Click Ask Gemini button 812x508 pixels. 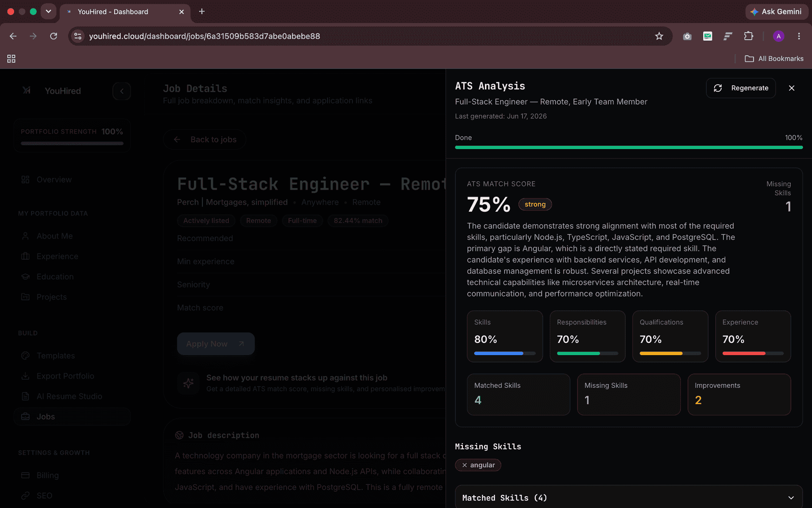(776, 12)
